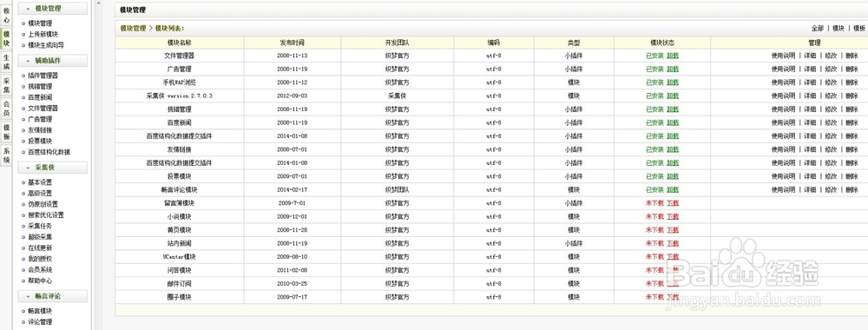Open the 生成 vertical tab
This screenshot has width=868, height=330.
click(x=6, y=62)
